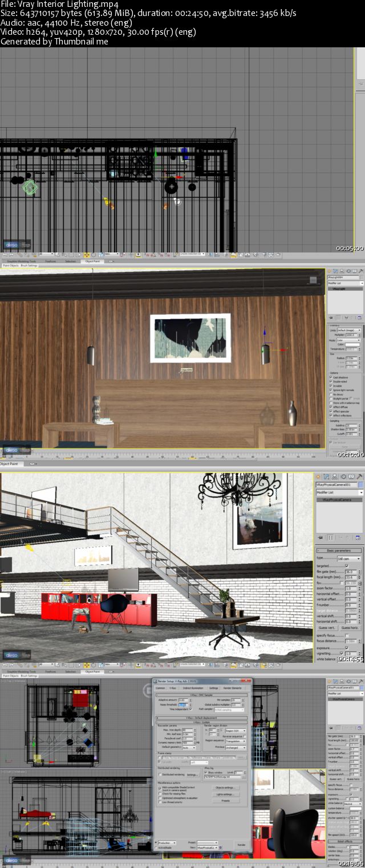Click Render button in Render Setup

click(x=241, y=845)
